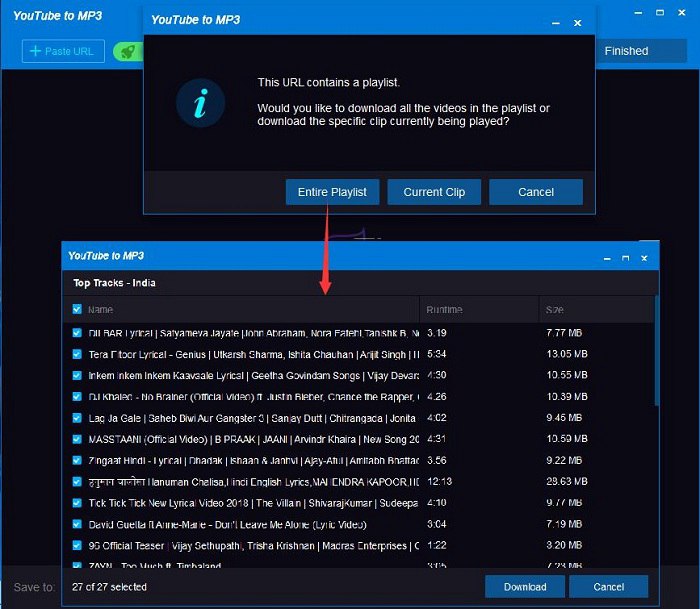Close the playlist prompt dialog
This screenshot has width=700, height=609.
578,22
